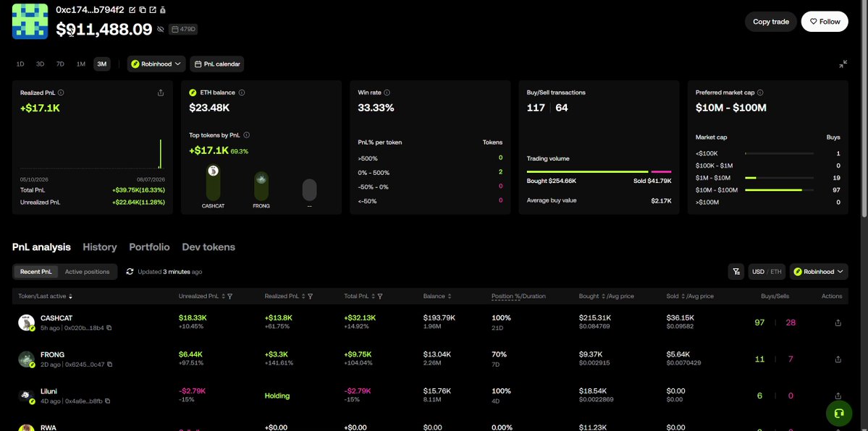Share the FRONG row PnL
The width and height of the screenshot is (868, 431).
click(x=838, y=359)
